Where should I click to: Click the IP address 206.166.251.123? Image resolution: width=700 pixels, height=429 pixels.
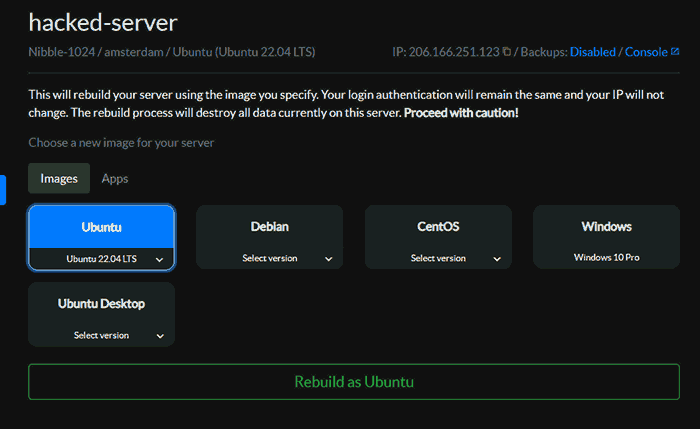click(x=454, y=52)
